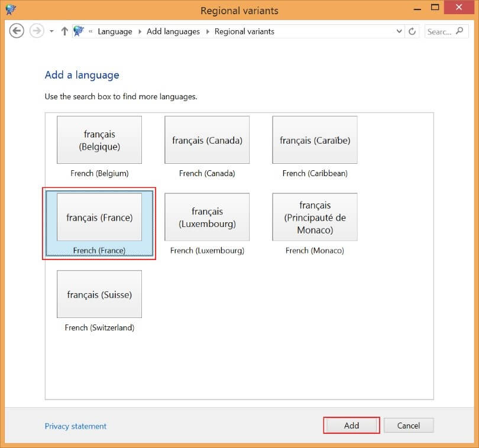Click the search magnifier icon

coord(459,31)
